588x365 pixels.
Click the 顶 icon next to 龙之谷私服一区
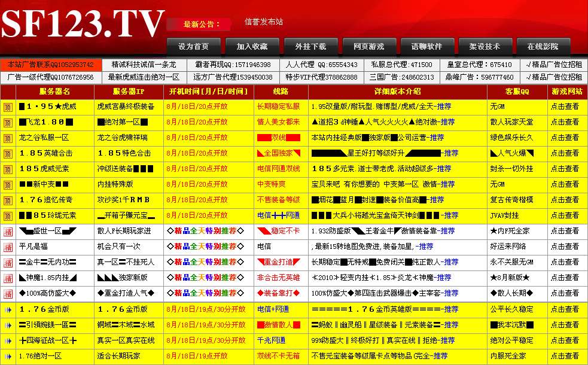pyautogui.click(x=8, y=138)
